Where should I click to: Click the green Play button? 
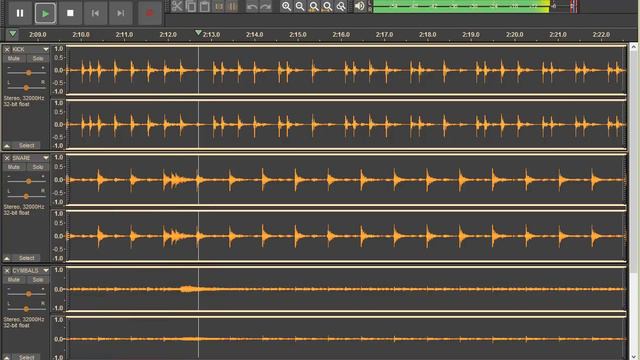pyautogui.click(x=45, y=13)
